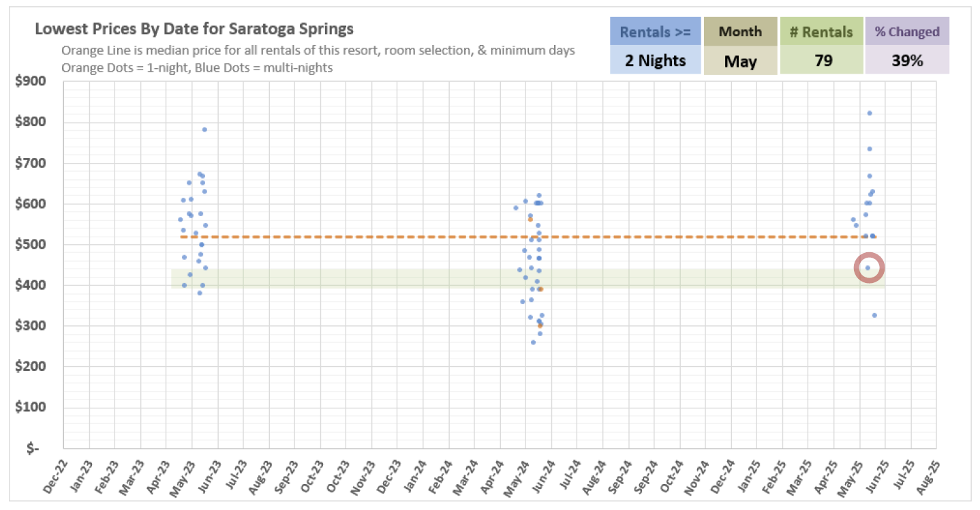
Task: Click the '$800' y-axis label
Action: [31, 123]
